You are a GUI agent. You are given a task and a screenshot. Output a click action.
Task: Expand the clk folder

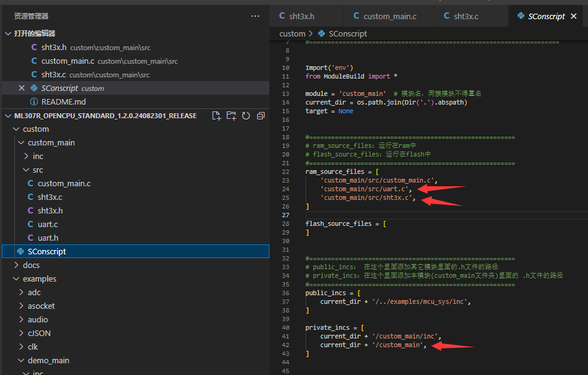coord(21,347)
